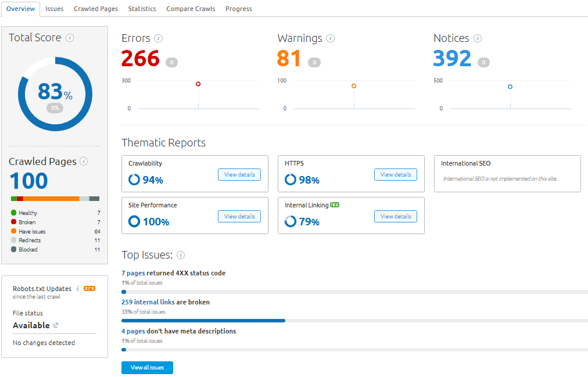
Task: Go to the Compare Crawls tab
Action: point(191,9)
